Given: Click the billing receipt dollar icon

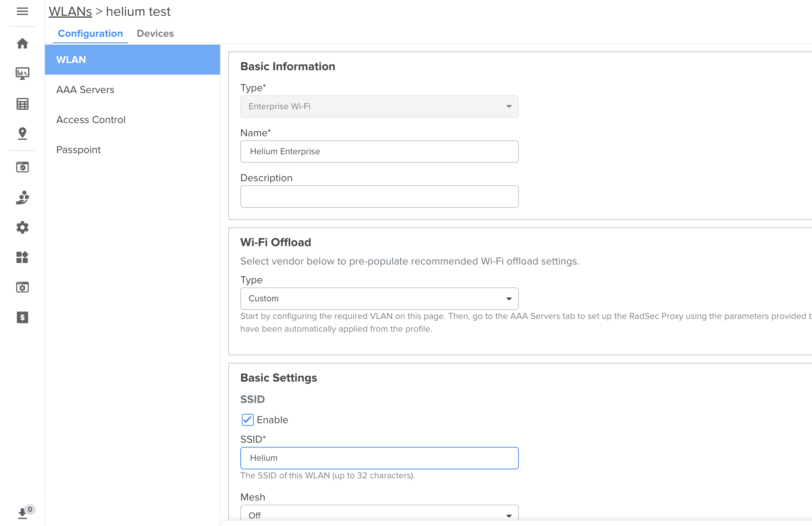Looking at the screenshot, I should click(22, 317).
